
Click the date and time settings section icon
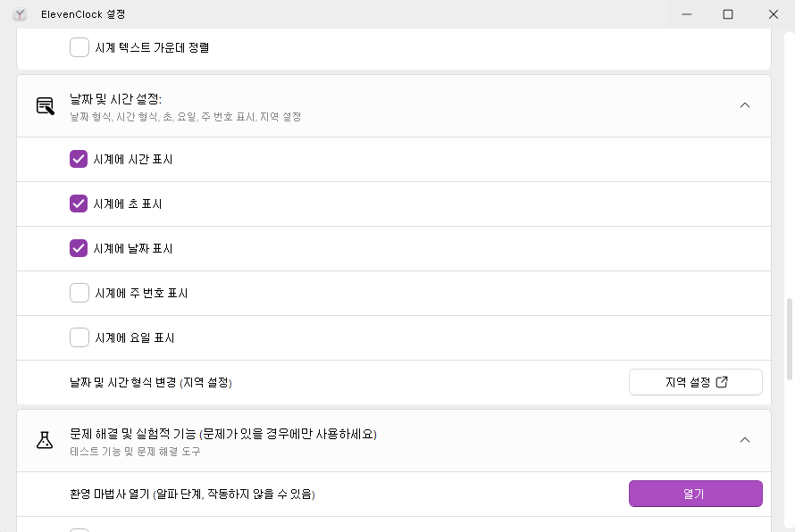point(46,106)
